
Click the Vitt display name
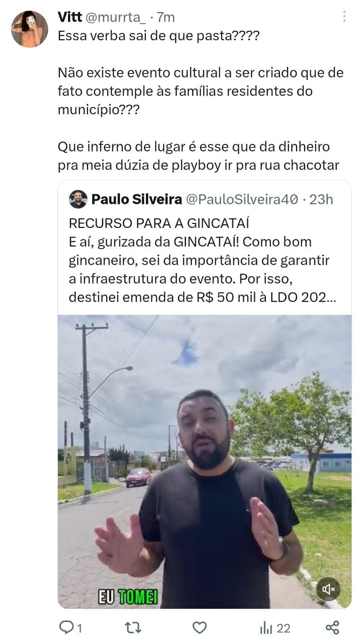[69, 17]
